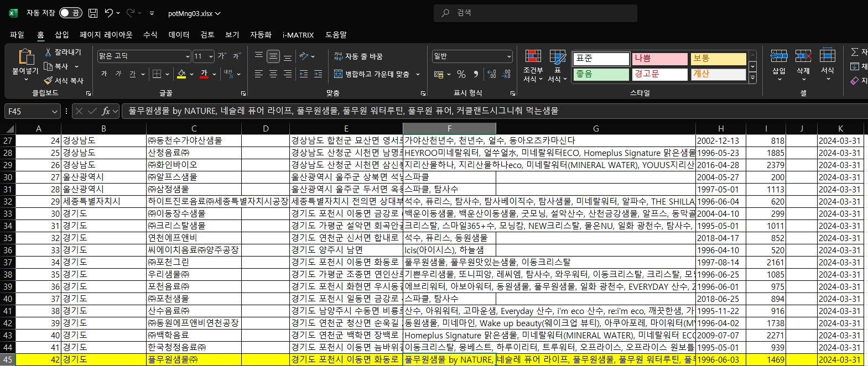Toggle align text left
The image size is (868, 366).
[259, 74]
